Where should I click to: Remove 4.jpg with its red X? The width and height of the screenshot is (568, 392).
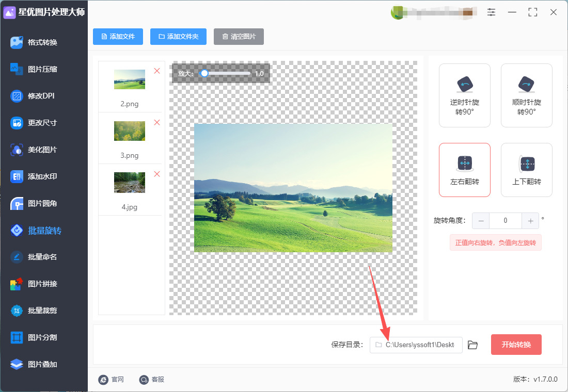(157, 174)
